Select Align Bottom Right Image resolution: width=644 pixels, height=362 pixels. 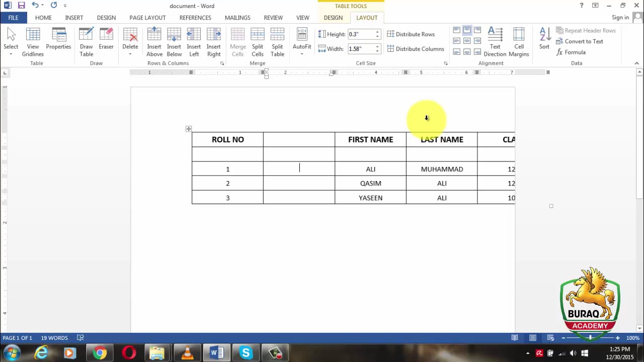477,52
